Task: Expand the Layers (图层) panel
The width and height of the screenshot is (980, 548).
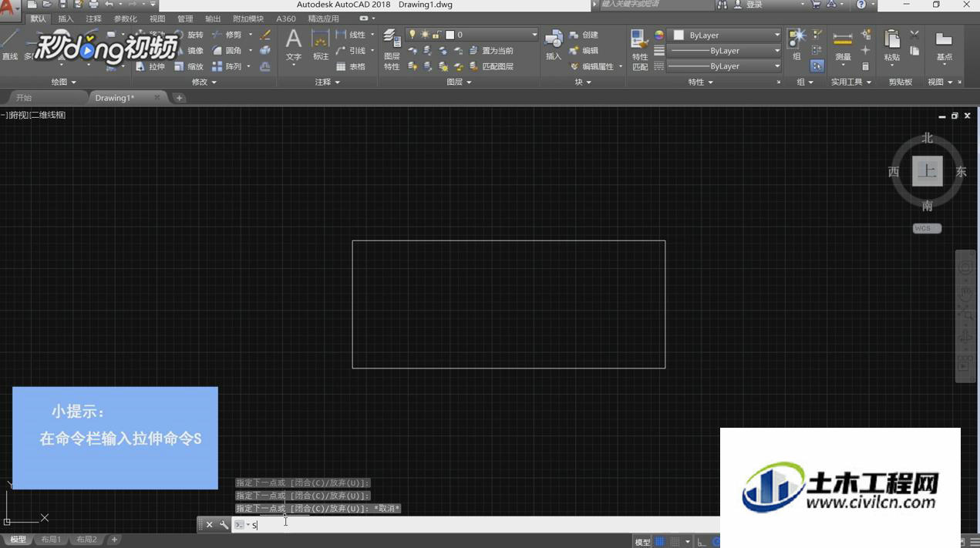Action: click(x=459, y=82)
